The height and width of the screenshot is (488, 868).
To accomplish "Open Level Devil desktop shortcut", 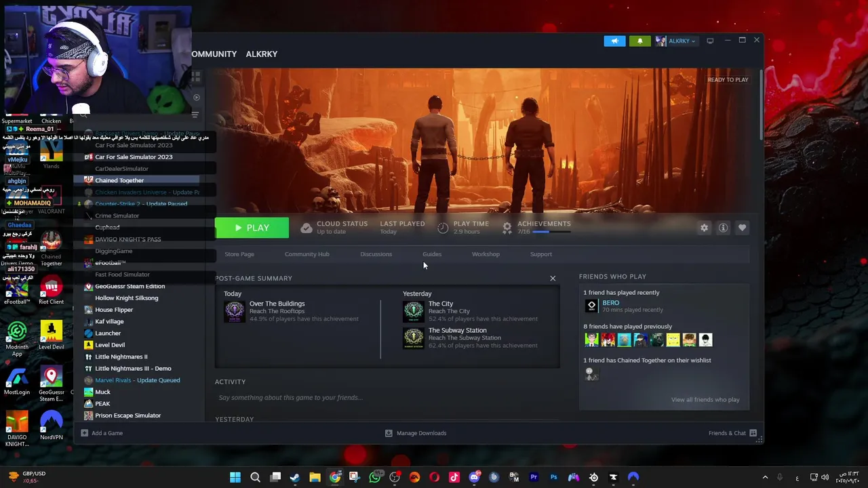I will click(x=52, y=335).
